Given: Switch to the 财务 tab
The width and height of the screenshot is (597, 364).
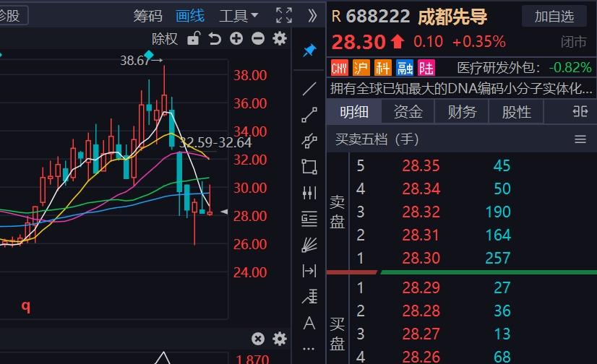Looking at the screenshot, I should (463, 112).
